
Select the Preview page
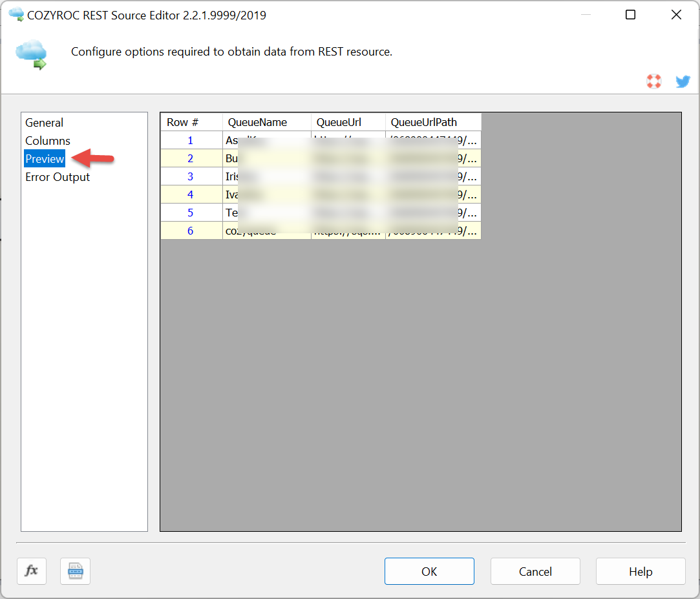click(45, 159)
